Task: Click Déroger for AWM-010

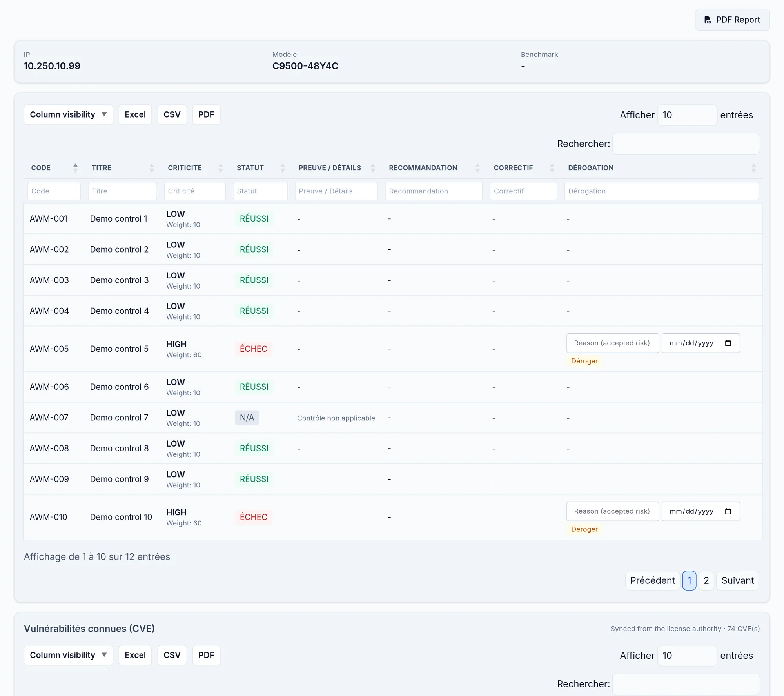Action: click(584, 529)
